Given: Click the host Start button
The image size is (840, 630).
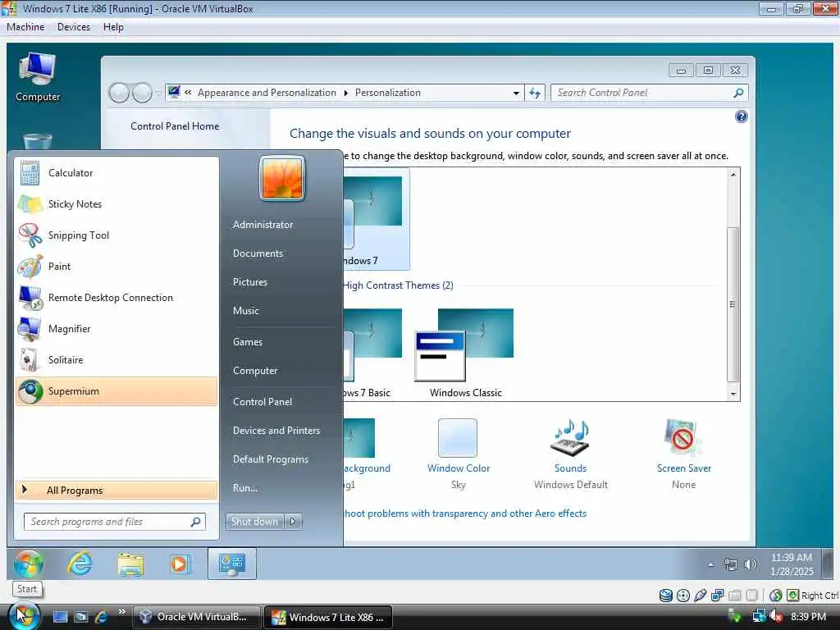Looking at the screenshot, I should tap(24, 616).
